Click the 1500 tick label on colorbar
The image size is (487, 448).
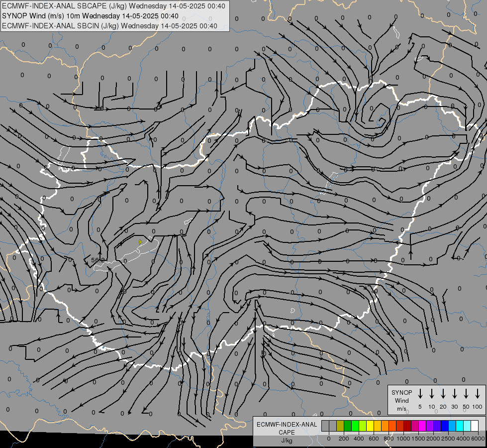pyautogui.click(x=418, y=439)
